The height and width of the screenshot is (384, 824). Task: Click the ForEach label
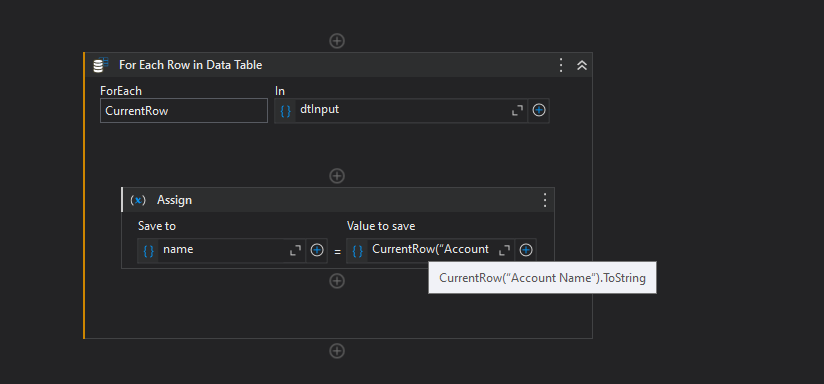tap(121, 91)
